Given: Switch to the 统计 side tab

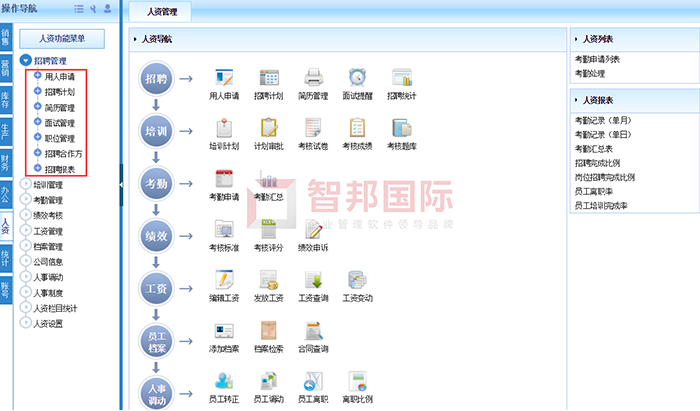Looking at the screenshot, I should click(x=6, y=257).
